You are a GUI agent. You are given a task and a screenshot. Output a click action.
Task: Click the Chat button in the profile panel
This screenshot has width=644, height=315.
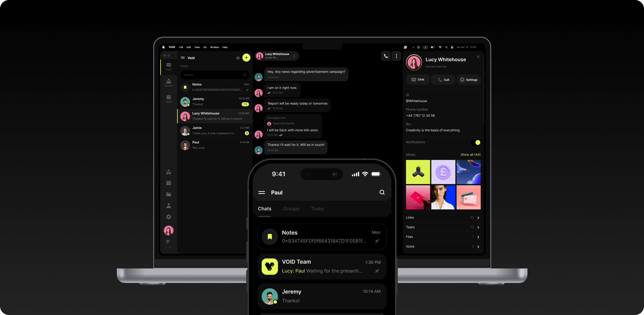pos(418,80)
